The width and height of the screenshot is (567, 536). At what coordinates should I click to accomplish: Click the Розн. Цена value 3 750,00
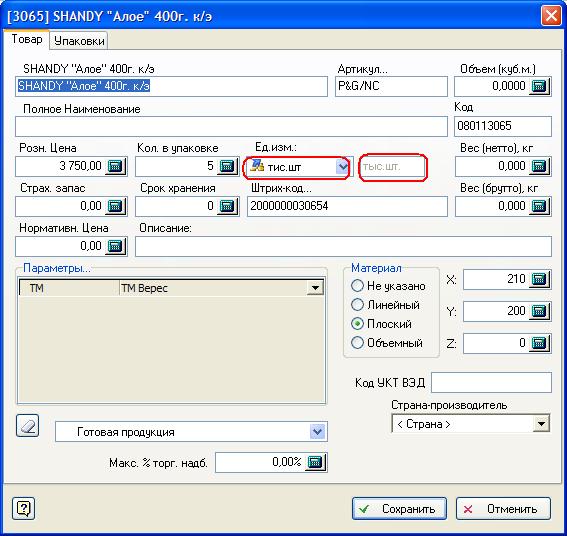80,166
